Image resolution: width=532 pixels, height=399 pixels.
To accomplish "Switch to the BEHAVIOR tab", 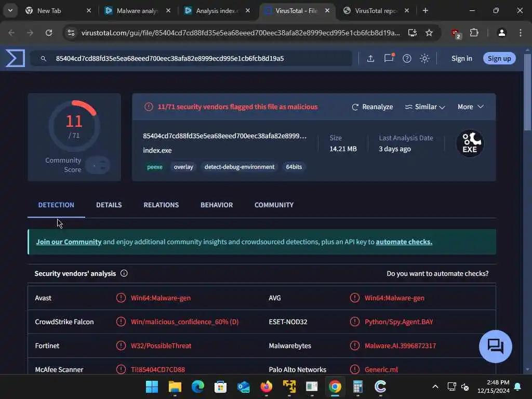I will point(217,205).
